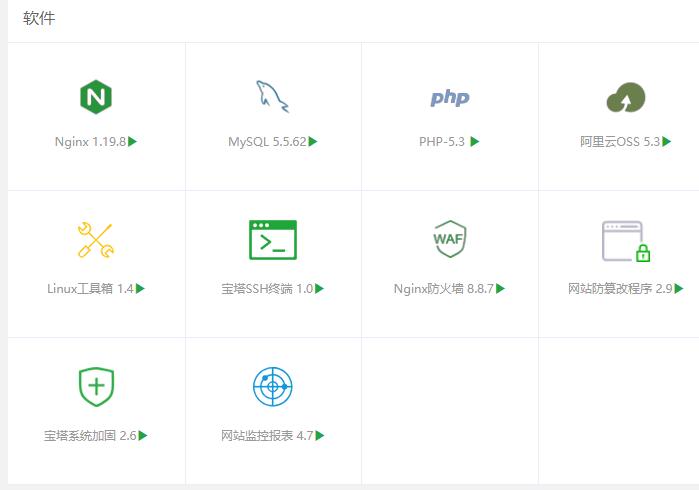Open the 宝塔SSH终端 terminal icon
This screenshot has height=490, width=699.
(x=272, y=240)
